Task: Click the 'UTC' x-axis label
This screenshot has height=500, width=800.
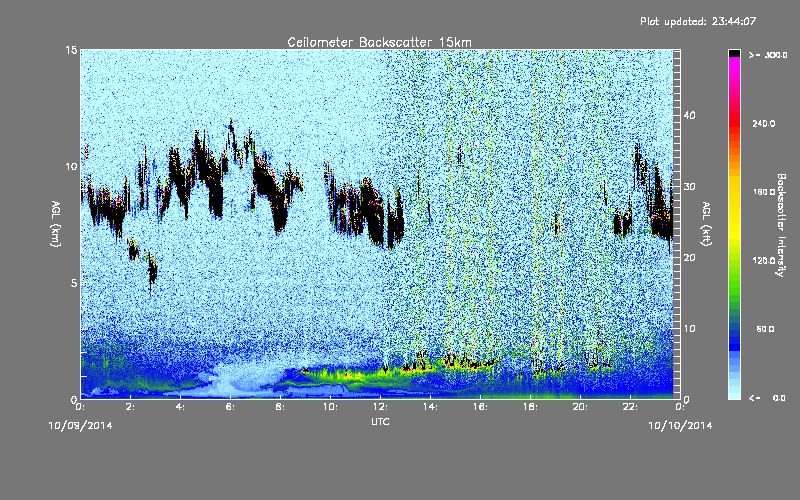Action: point(380,421)
